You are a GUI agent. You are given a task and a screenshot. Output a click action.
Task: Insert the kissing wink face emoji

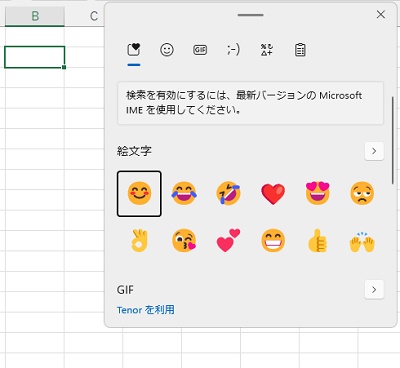pyautogui.click(x=184, y=241)
